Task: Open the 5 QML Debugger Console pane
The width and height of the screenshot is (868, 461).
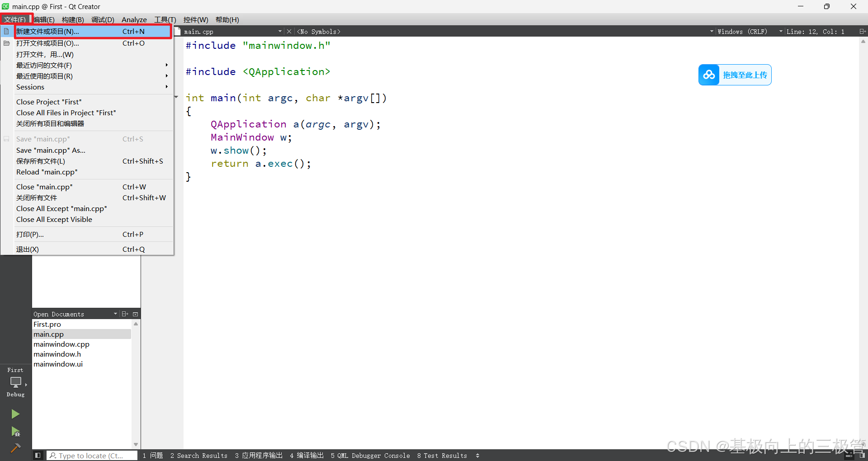Action: pos(370,456)
